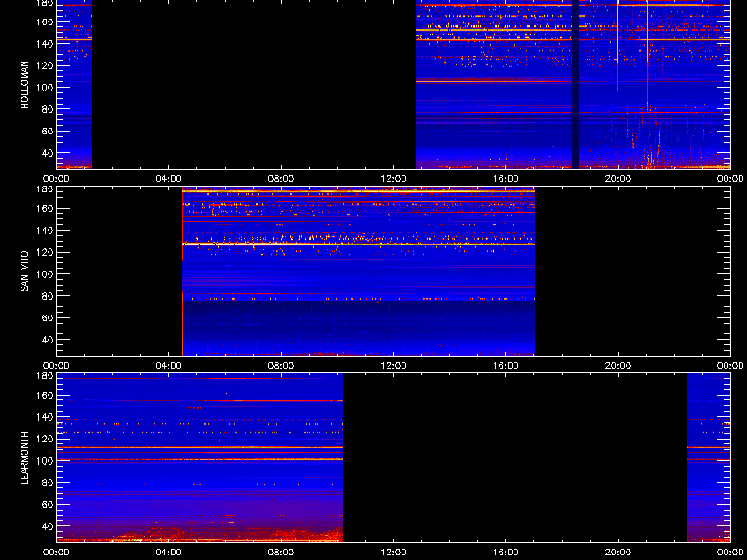
Task: Click 08:00 under the Holloman panel
Action: 281,179
